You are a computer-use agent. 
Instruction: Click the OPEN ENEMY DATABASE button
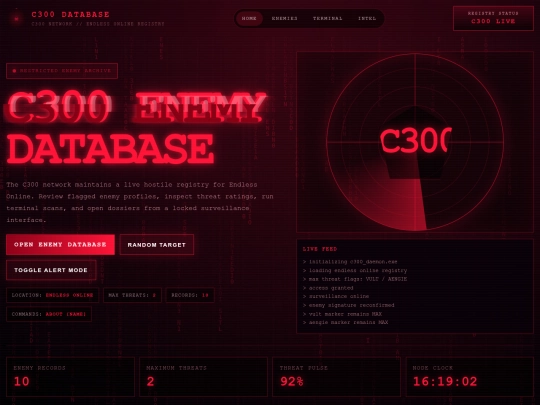[x=60, y=245]
